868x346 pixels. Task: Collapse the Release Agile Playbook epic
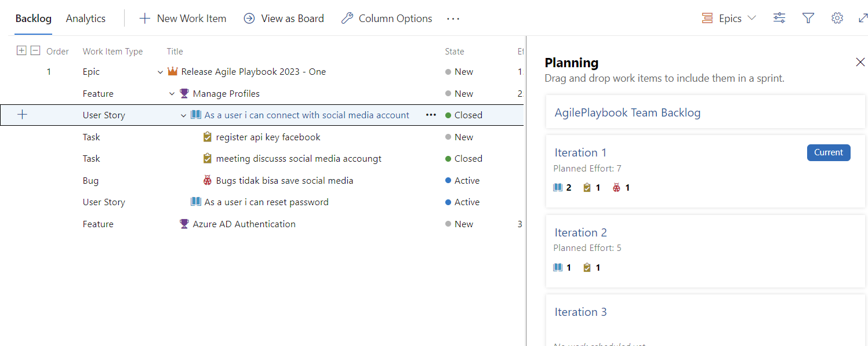coord(161,72)
